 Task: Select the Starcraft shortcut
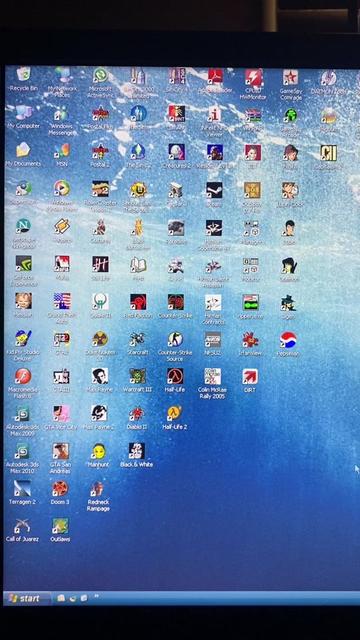[x=138, y=339]
